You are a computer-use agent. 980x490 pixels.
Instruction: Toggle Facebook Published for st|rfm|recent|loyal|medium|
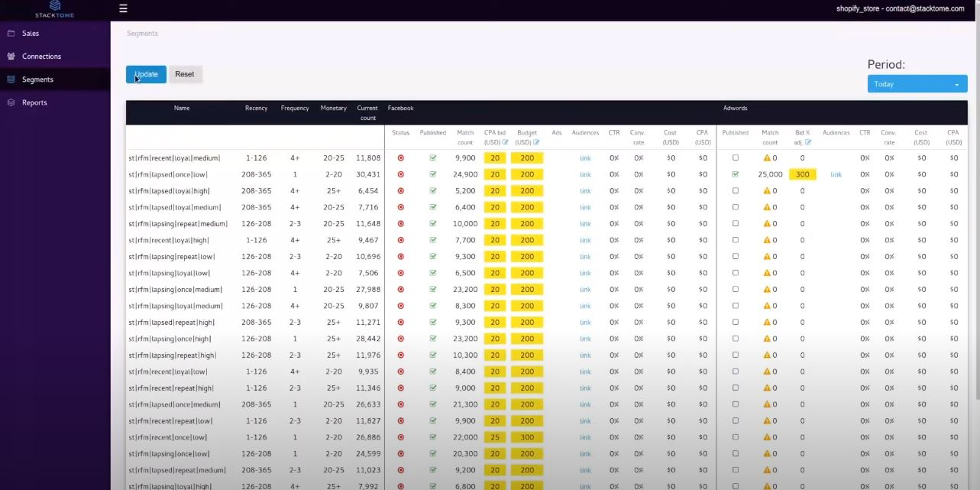coord(433,158)
